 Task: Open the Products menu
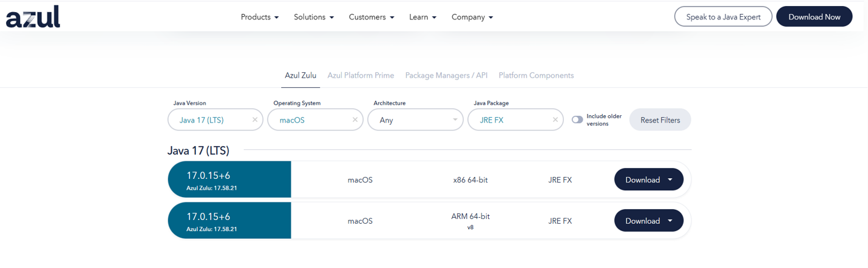(260, 17)
